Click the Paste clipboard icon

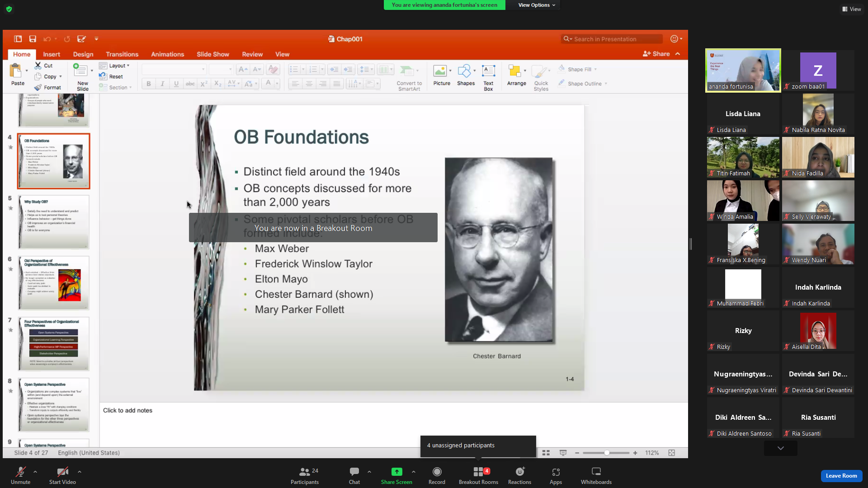coord(16,71)
